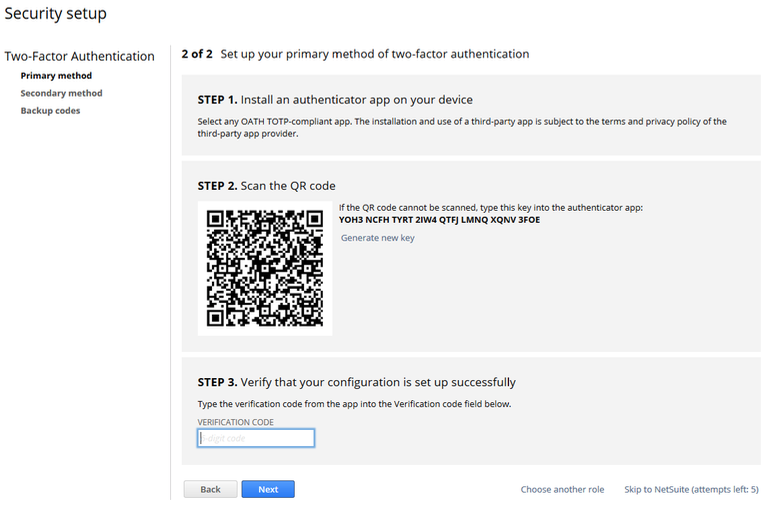Click Skip to NetSuite link
This screenshot has width=770, height=505.
(691, 489)
